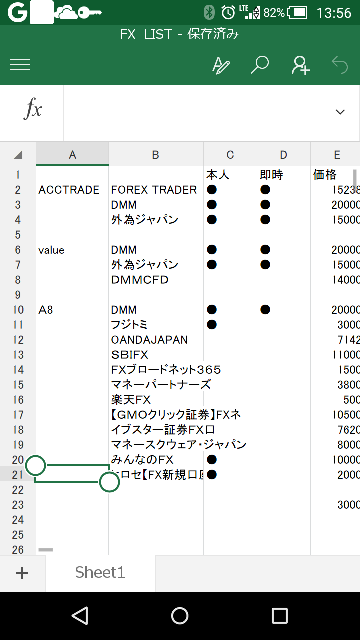360x640 pixels.
Task: Tap the Android home button
Action: [180, 615]
